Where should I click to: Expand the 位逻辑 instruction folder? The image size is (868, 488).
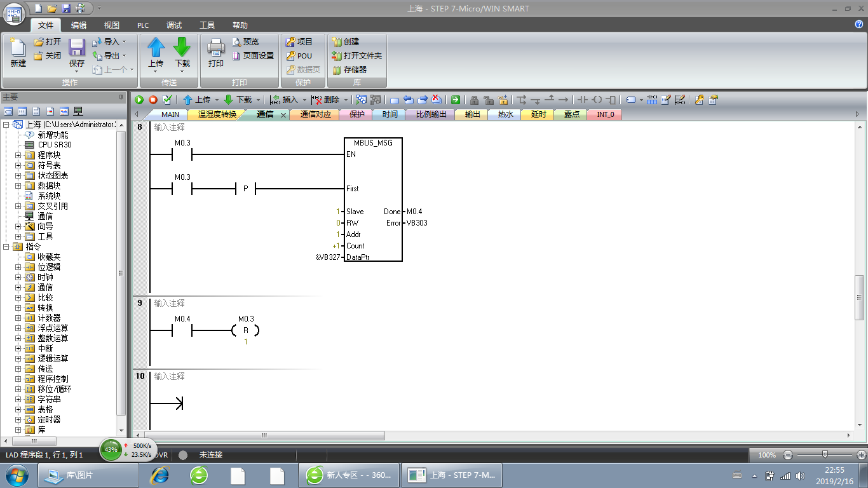(18, 267)
